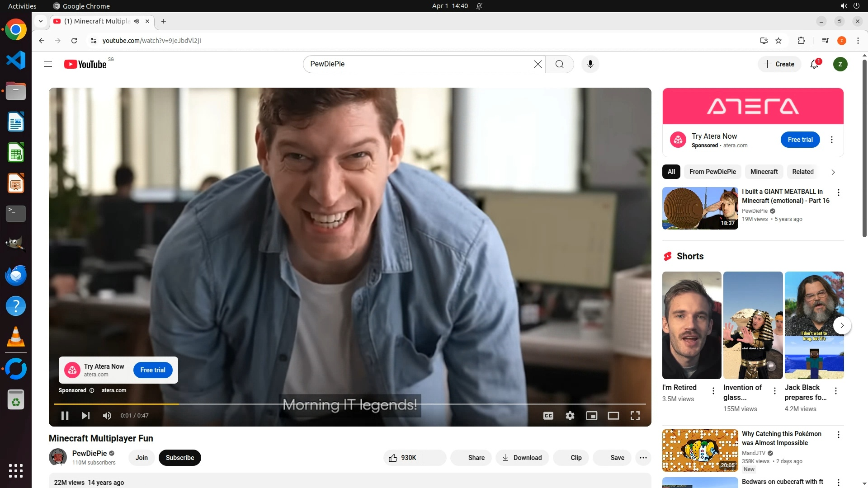
Task: Pause the playing video
Action: click(x=65, y=416)
